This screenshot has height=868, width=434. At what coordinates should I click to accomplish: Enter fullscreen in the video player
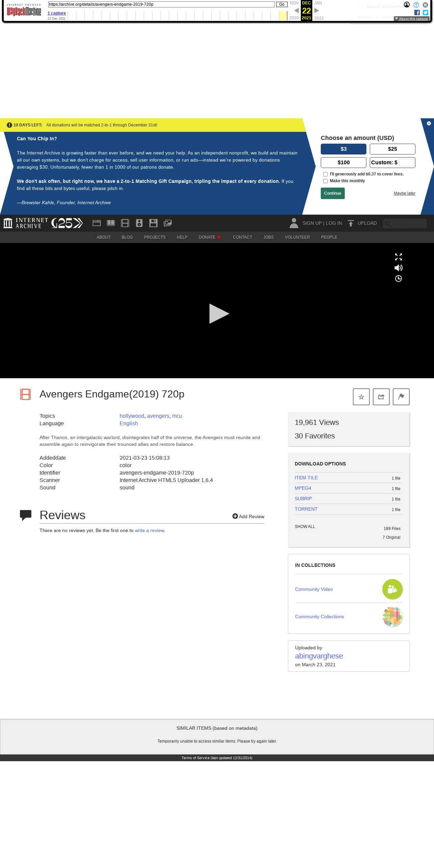[x=399, y=257]
